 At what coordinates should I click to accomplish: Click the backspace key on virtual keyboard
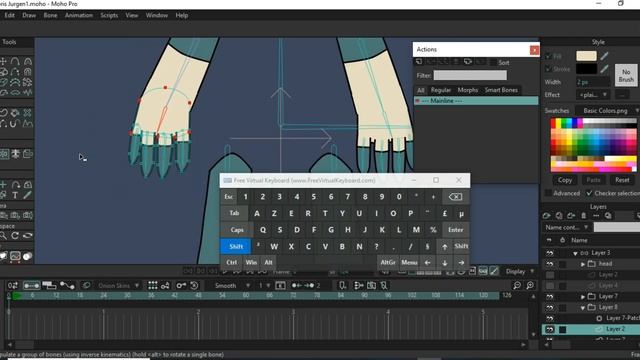(x=455, y=197)
